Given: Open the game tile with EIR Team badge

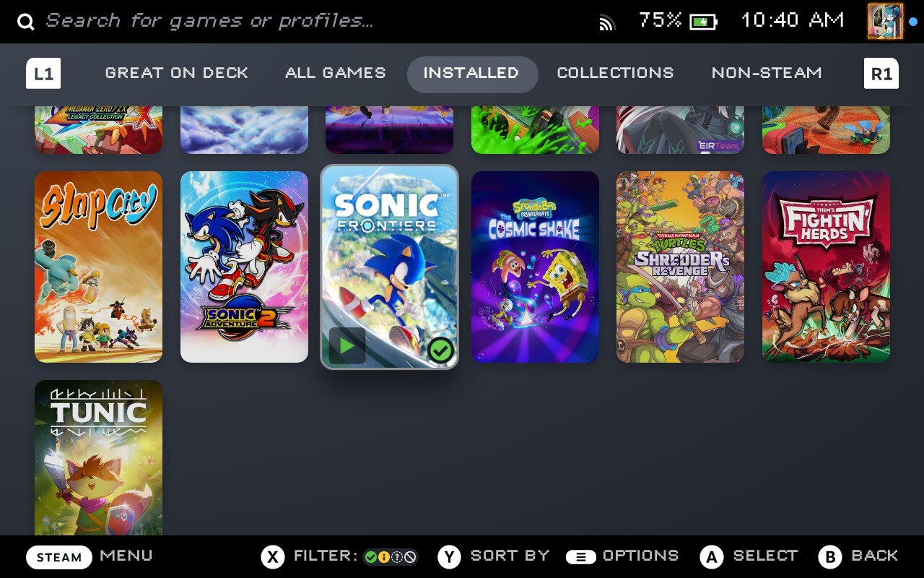Looking at the screenshot, I should click(x=680, y=130).
